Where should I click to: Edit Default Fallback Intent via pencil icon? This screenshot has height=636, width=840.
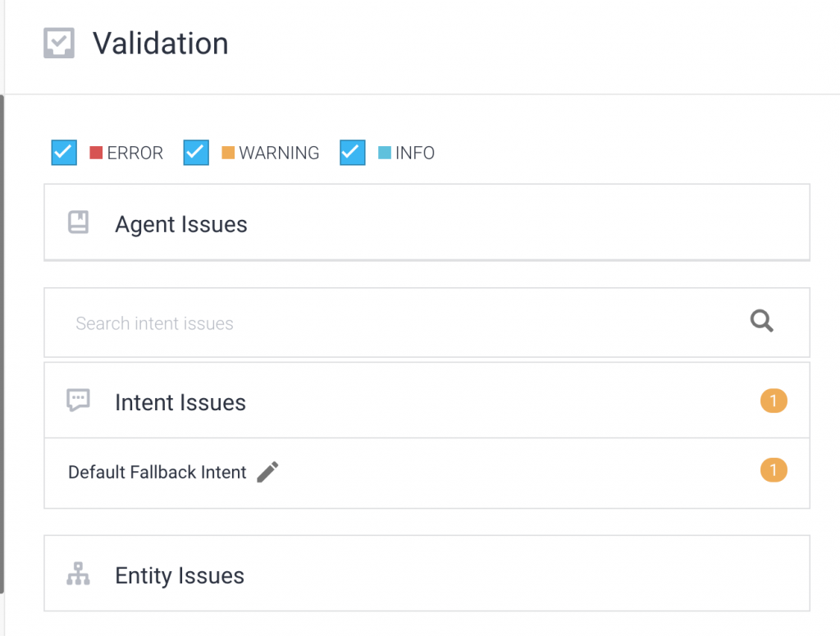267,472
